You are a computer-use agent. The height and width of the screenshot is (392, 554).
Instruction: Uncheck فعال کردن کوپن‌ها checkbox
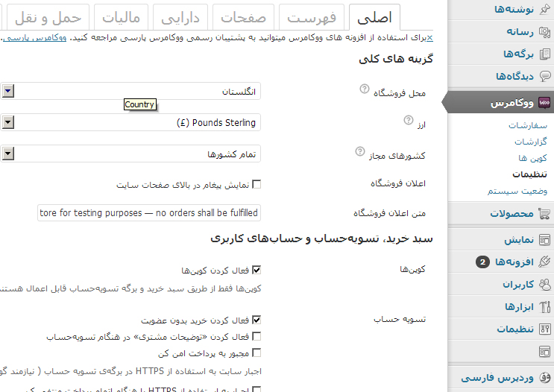tap(256, 271)
